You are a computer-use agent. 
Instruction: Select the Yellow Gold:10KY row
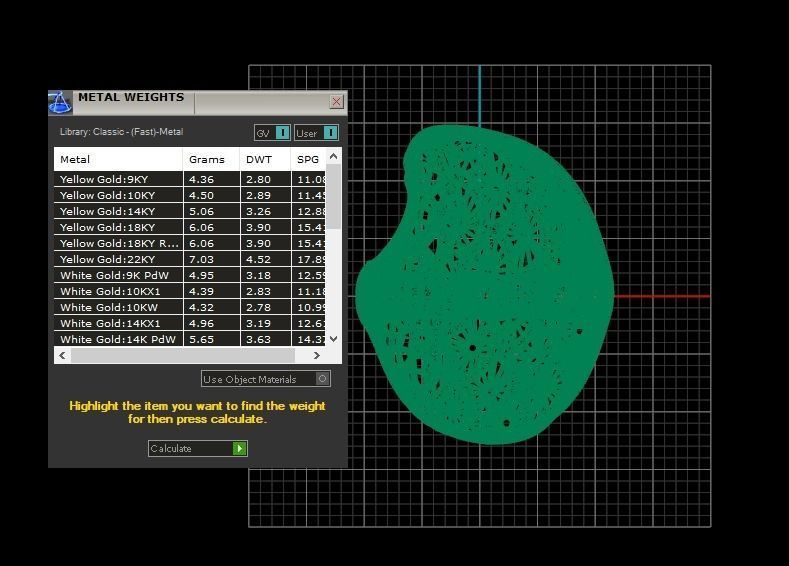pyautogui.click(x=190, y=195)
